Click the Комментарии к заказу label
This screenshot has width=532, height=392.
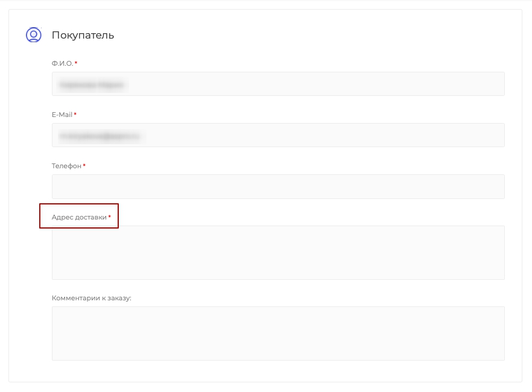pyautogui.click(x=91, y=298)
